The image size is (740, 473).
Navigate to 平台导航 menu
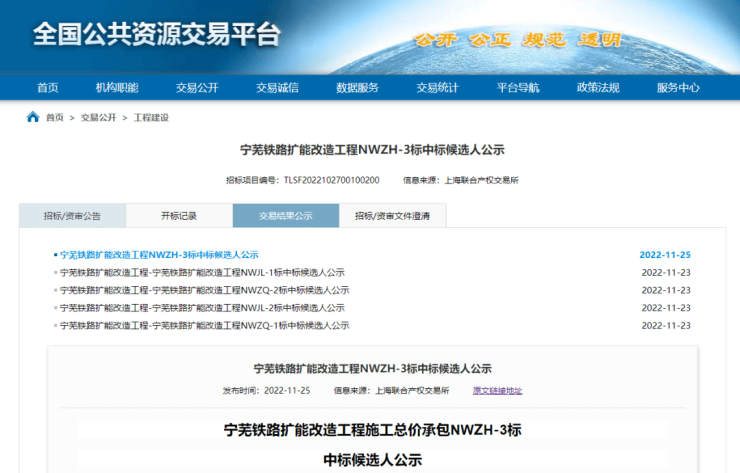(517, 88)
